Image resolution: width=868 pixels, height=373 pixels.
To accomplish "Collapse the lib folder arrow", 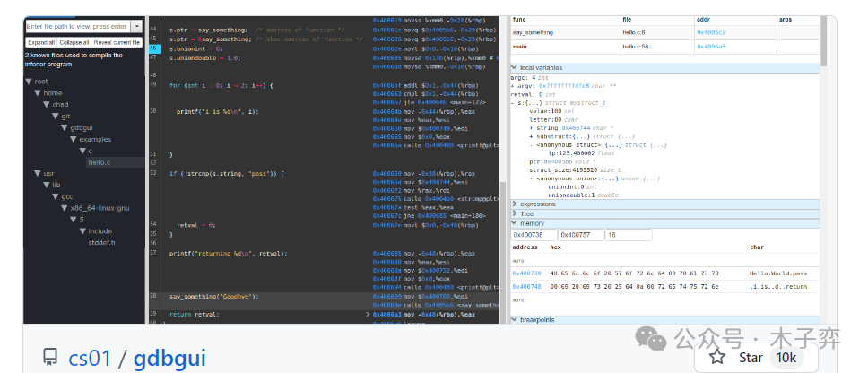I will pyautogui.click(x=47, y=186).
